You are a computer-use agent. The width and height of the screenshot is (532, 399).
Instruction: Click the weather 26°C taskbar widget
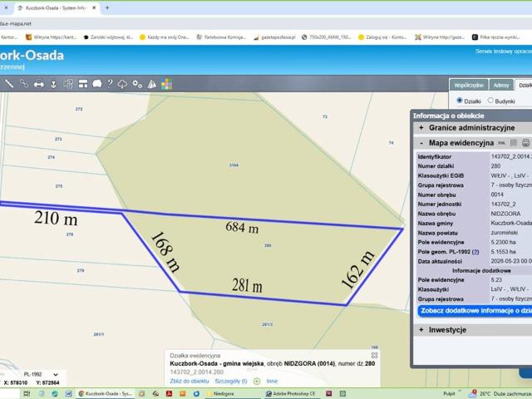tap(500, 393)
